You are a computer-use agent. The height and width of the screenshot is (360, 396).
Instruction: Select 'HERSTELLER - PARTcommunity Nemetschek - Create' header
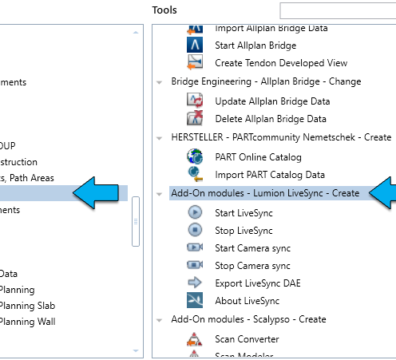(281, 137)
